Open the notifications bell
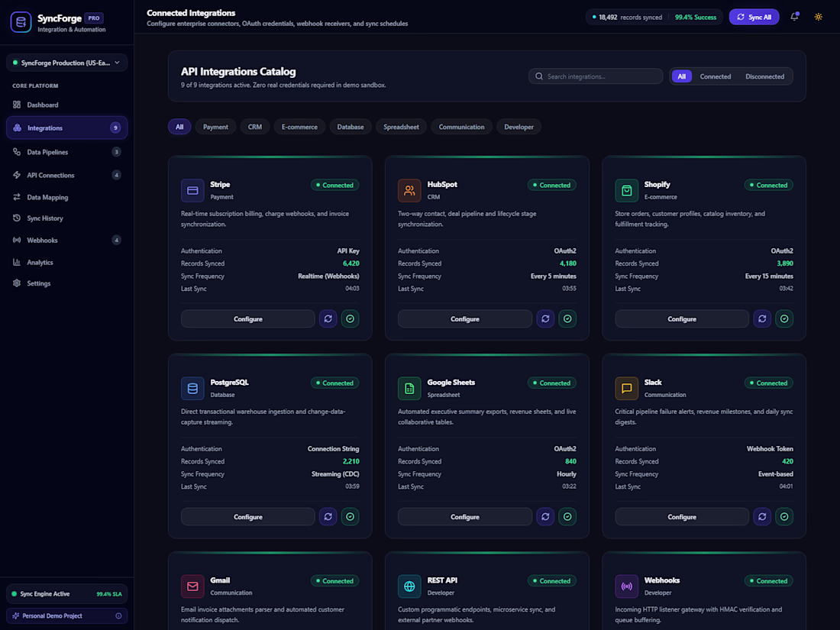Screen dimensions: 840x630 794,17
